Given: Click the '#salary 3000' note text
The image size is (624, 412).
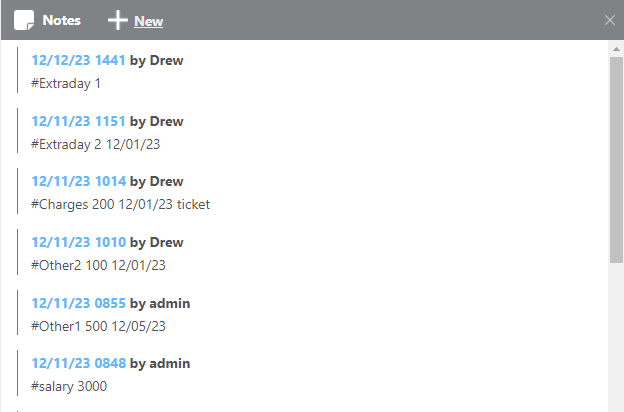Looking at the screenshot, I should [69, 386].
